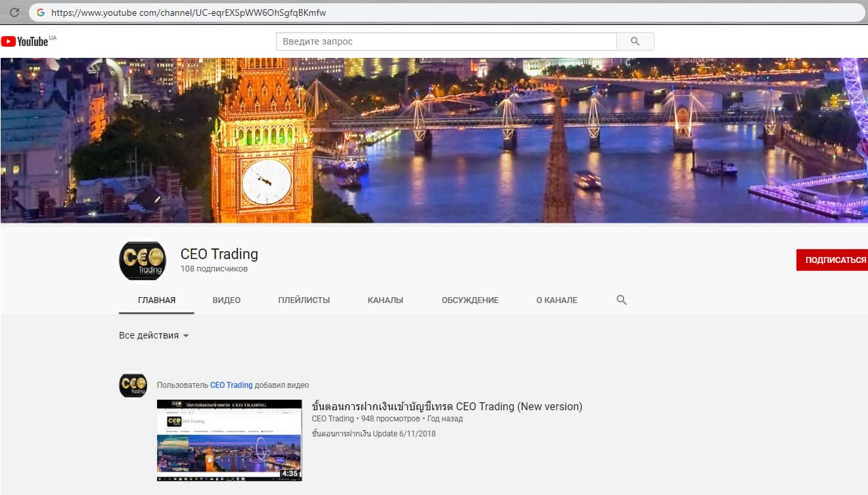Play the video thumbnail with 4:35 duration
This screenshot has width=868, height=495.
(x=229, y=440)
